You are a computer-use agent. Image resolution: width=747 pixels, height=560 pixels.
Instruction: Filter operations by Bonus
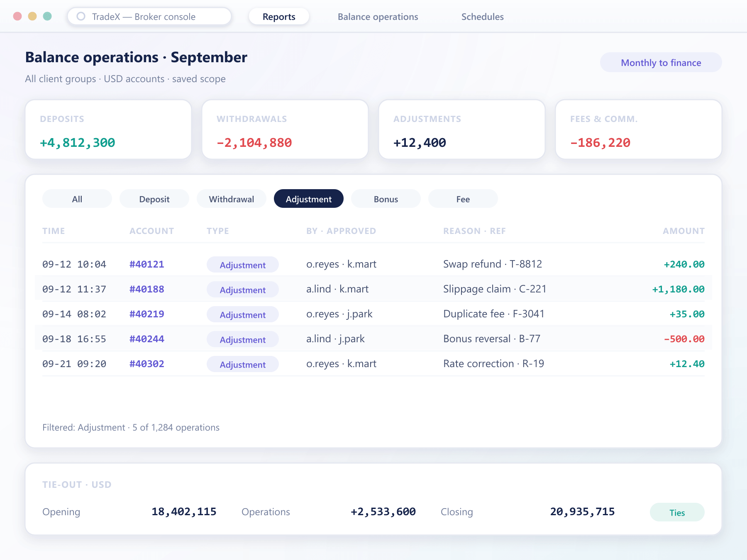click(x=386, y=199)
